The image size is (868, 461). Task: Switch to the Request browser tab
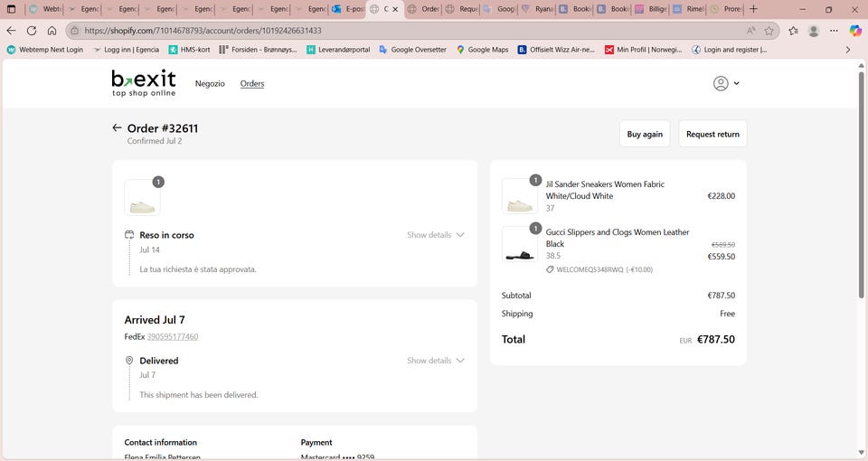click(461, 9)
